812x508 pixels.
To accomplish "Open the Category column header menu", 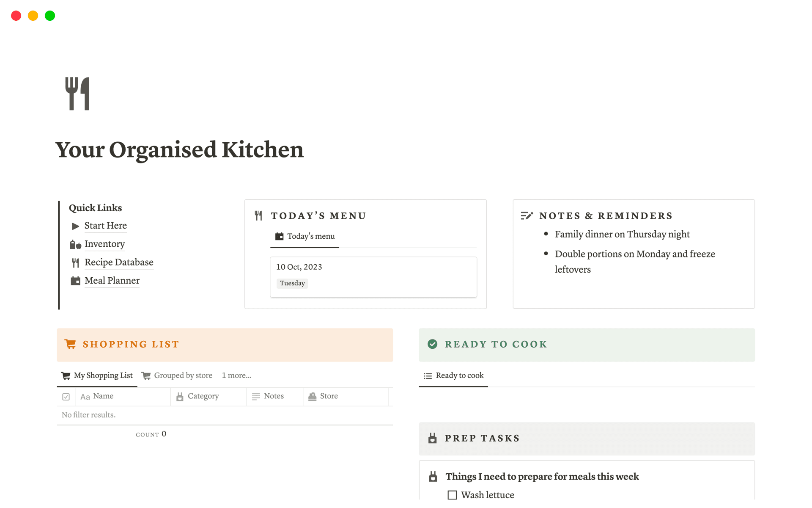I will pos(203,396).
